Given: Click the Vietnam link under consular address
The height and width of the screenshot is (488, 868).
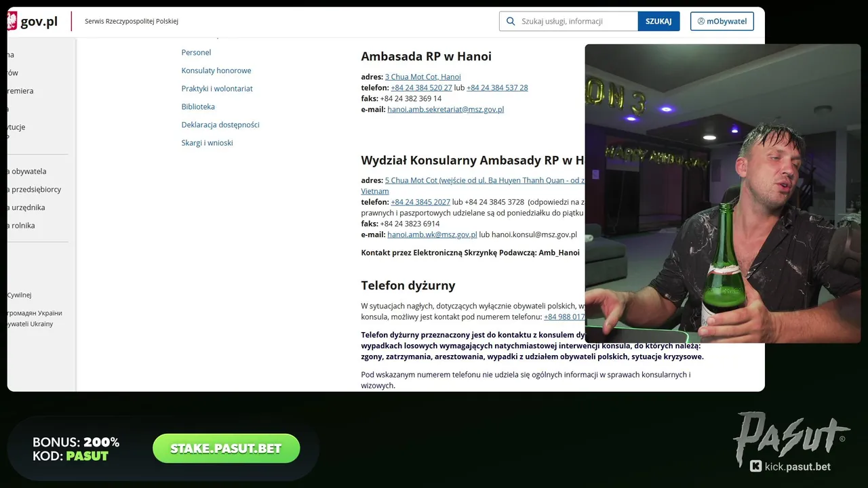Looking at the screenshot, I should coord(375,191).
